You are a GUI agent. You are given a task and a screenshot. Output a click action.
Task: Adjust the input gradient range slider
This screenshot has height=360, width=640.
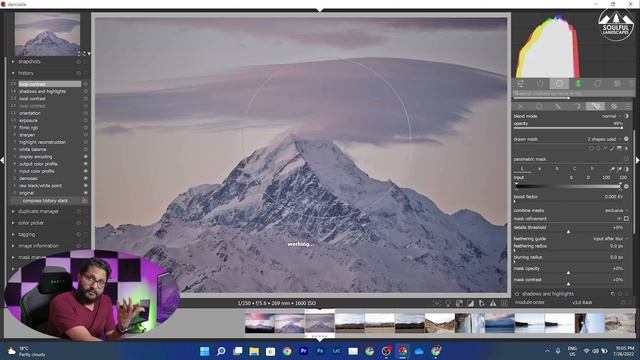tap(568, 187)
